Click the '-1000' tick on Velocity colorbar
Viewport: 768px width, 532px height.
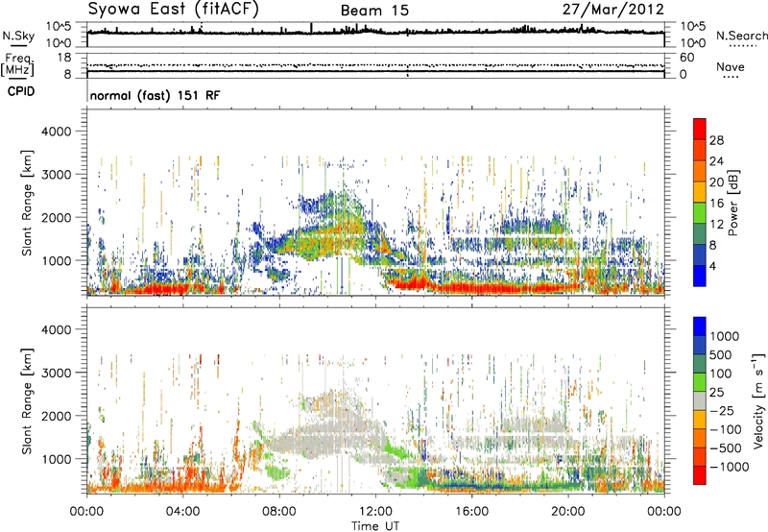[729, 467]
